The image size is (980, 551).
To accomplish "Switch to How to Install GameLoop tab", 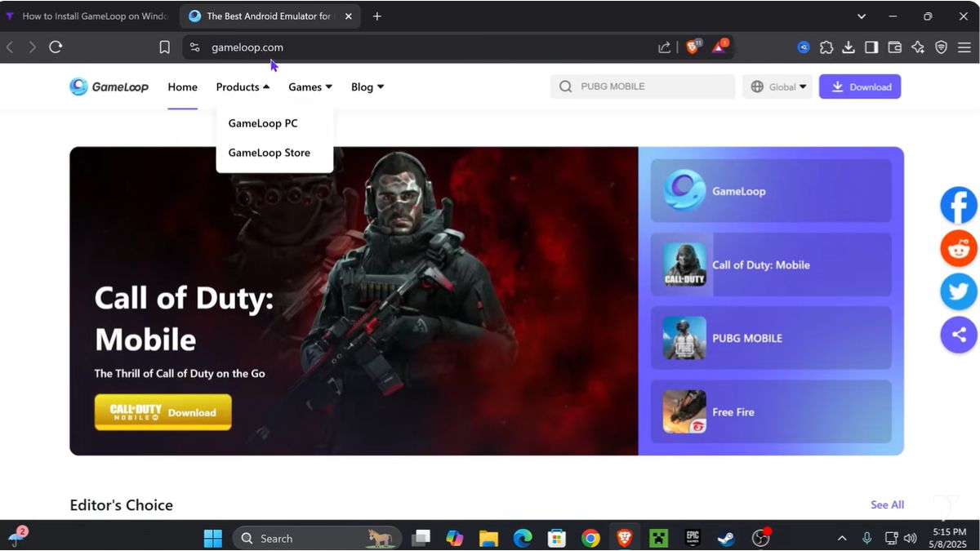I will (x=87, y=16).
